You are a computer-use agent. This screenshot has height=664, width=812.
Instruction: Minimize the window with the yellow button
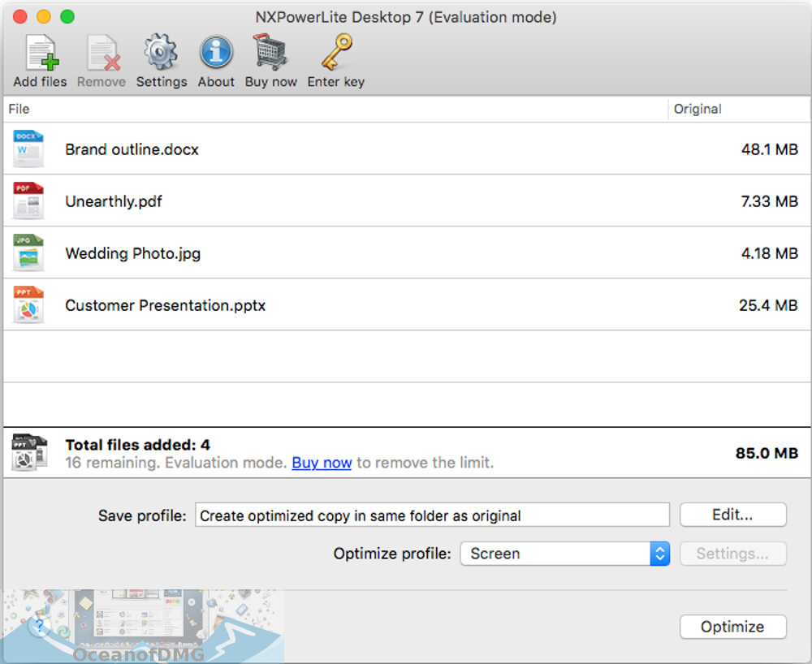(x=44, y=16)
